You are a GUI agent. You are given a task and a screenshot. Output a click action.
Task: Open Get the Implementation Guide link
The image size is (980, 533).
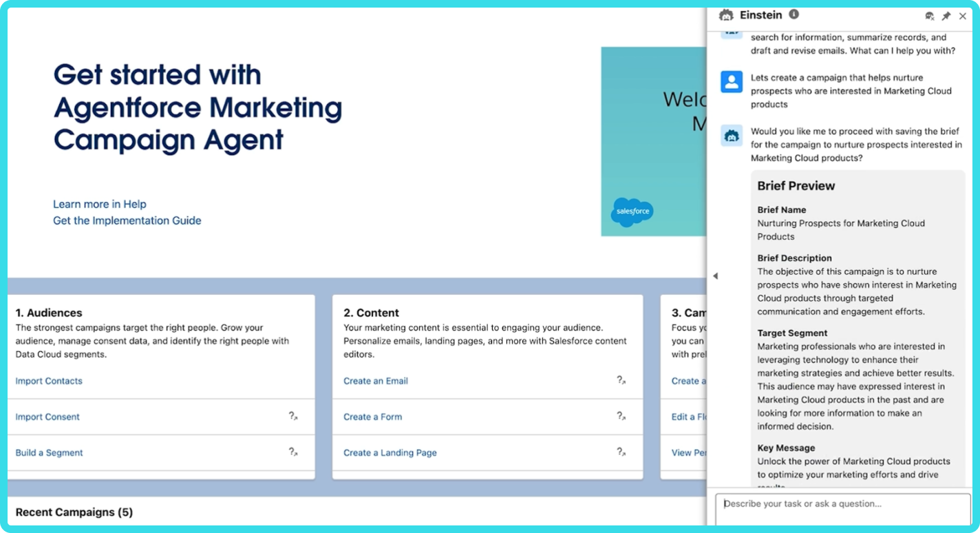(127, 220)
